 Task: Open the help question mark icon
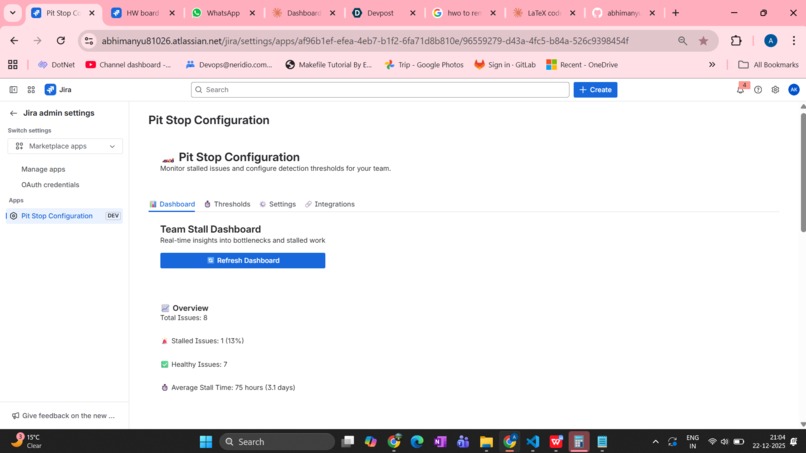[x=758, y=89]
